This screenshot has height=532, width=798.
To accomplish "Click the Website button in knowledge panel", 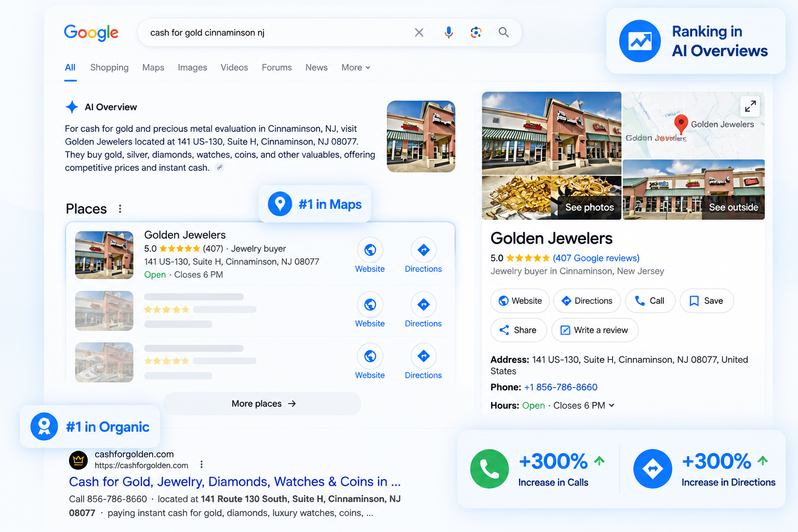I will pos(520,301).
